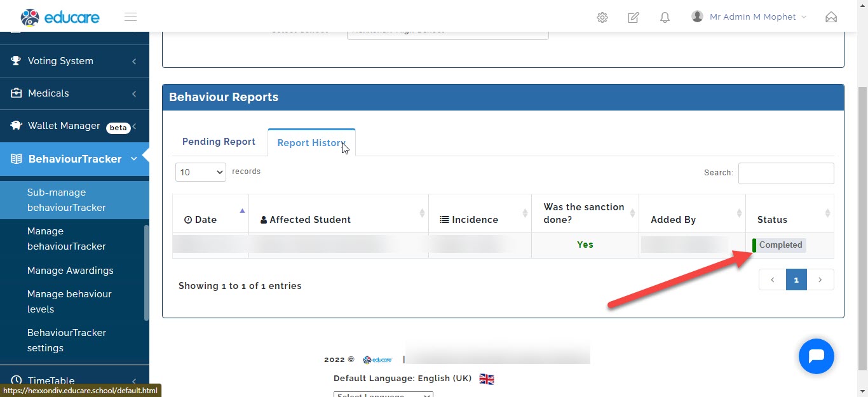868x397 pixels.
Task: Open Manage behaviour levels menu item
Action: (74, 302)
